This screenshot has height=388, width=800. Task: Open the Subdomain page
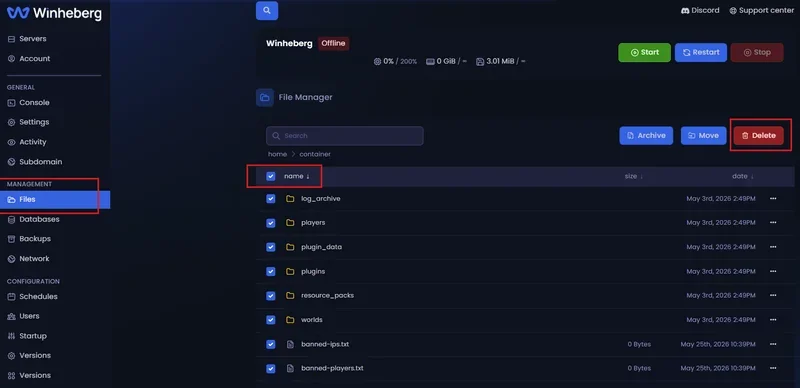[35, 162]
